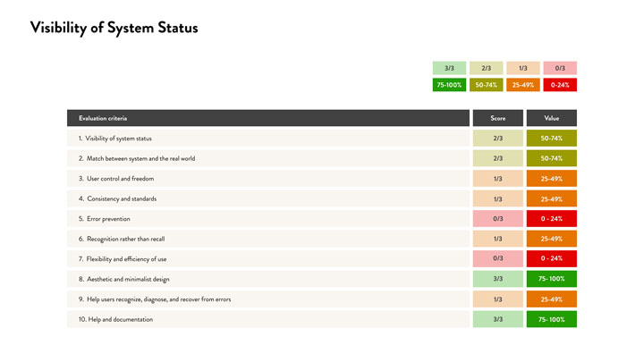The width and height of the screenshot is (644, 362).
Task: Select row 'Visibility of system status' criterion text
Action: 121,139
